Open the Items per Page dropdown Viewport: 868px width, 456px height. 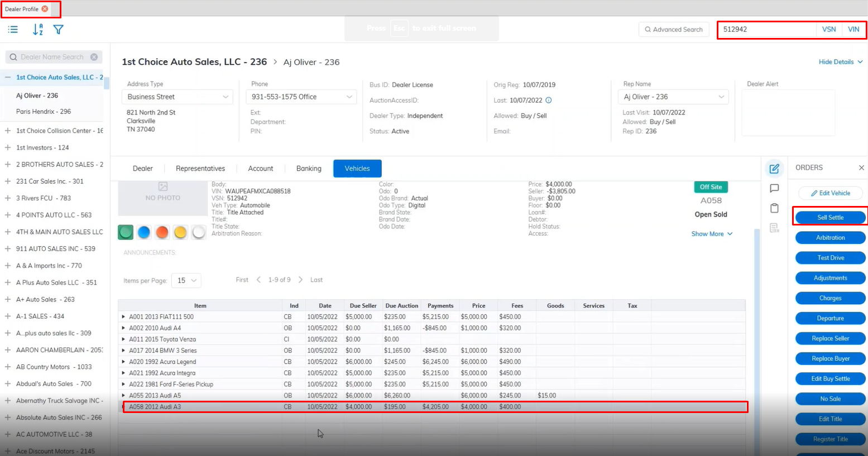[186, 281]
